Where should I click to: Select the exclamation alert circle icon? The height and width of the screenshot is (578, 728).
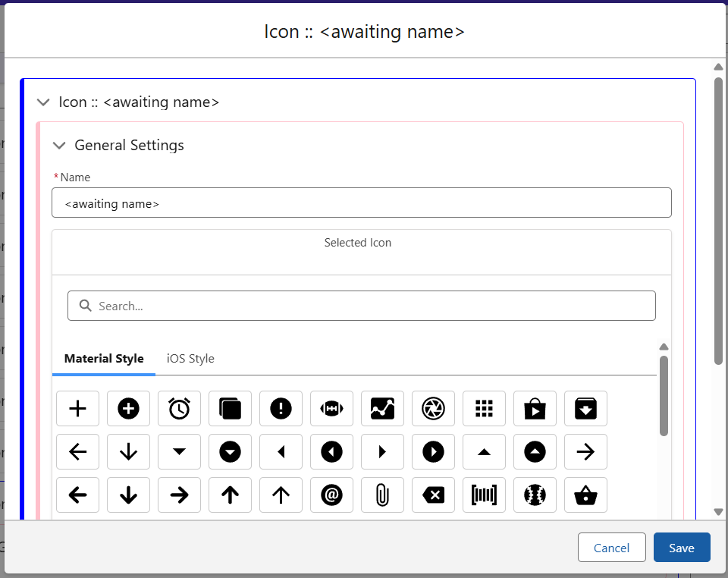click(x=281, y=409)
